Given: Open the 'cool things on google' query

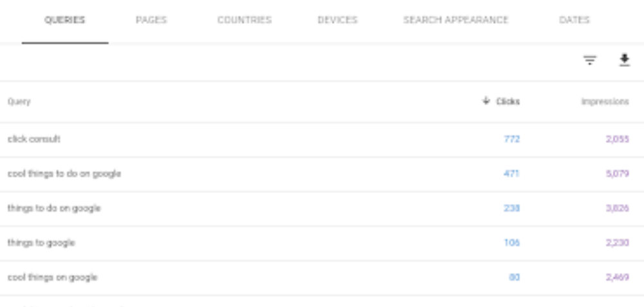Looking at the screenshot, I should point(322,277).
